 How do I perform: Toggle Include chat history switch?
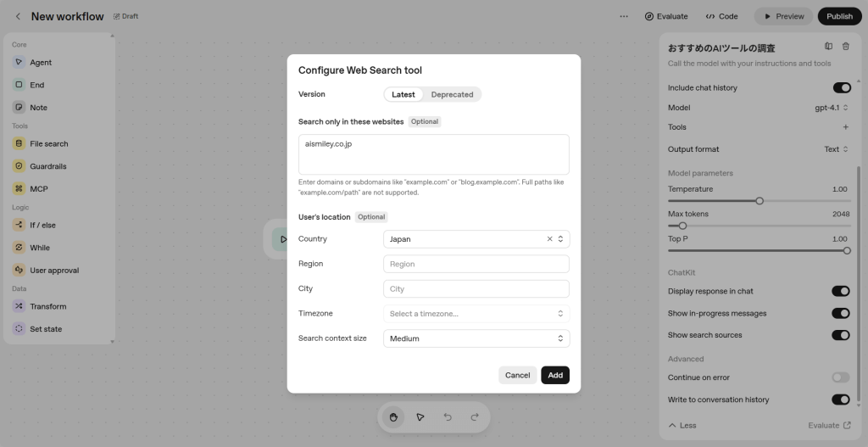841,87
